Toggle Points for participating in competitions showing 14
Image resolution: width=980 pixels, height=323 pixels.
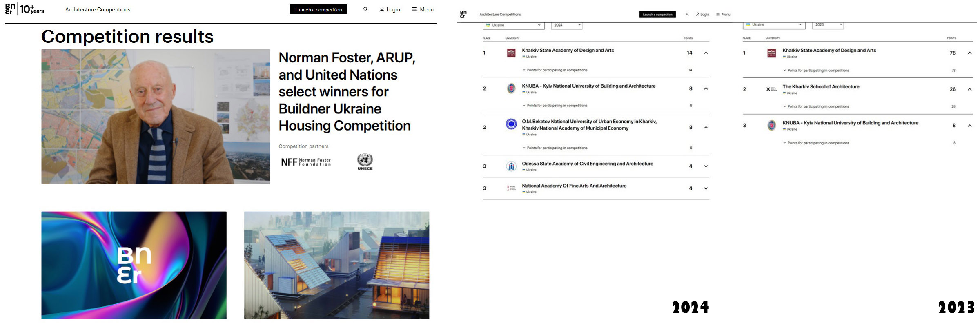(x=555, y=70)
